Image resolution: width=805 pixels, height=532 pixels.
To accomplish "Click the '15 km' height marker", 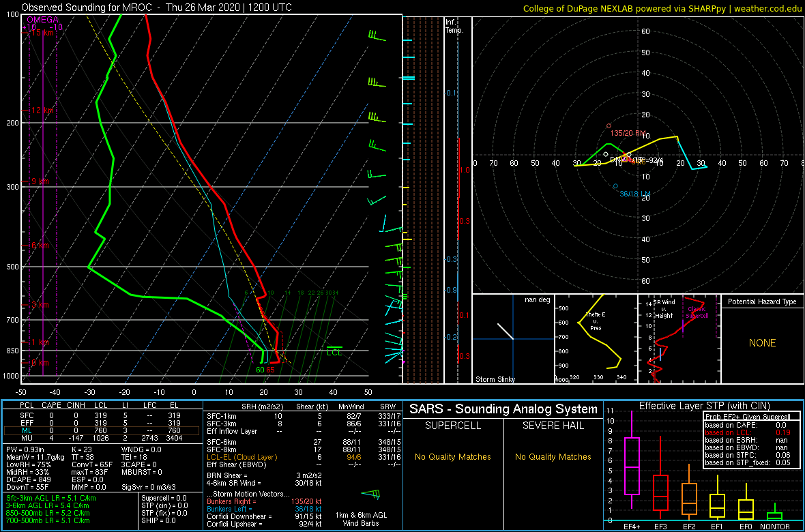I will [x=42, y=33].
